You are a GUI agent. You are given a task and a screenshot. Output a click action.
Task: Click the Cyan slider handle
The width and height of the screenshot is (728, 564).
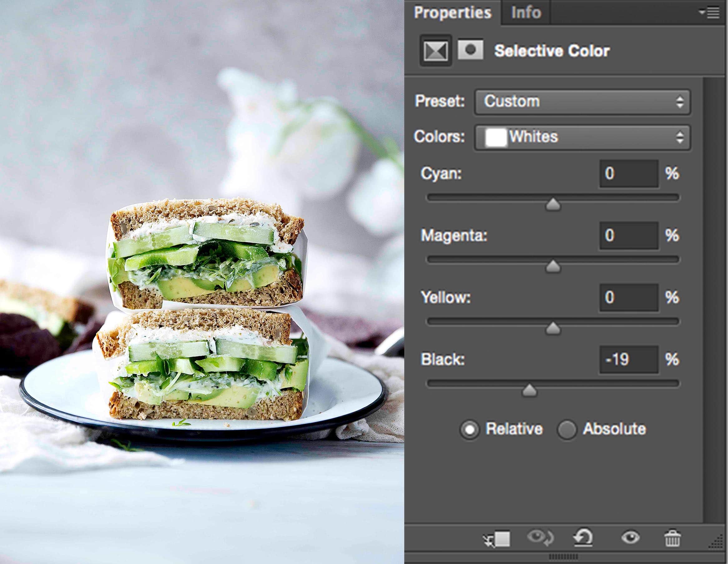tap(553, 205)
